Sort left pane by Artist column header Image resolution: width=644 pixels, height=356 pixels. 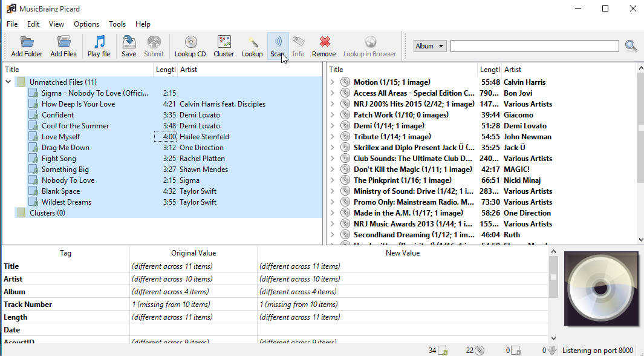point(250,70)
